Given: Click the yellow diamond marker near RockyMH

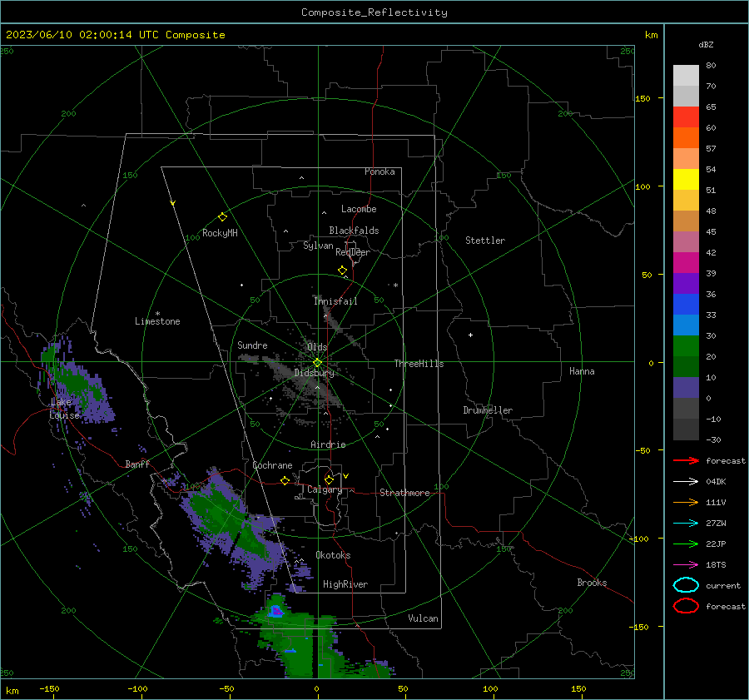Looking at the screenshot, I should (x=222, y=217).
